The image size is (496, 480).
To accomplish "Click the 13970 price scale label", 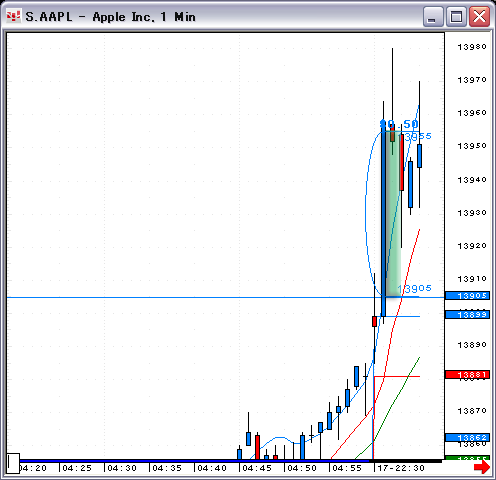I will point(472,80).
